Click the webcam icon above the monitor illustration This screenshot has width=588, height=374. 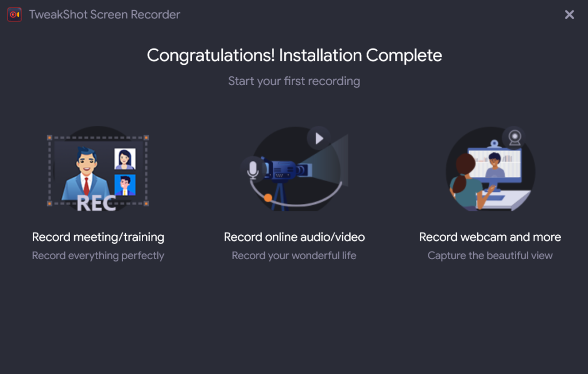(514, 137)
